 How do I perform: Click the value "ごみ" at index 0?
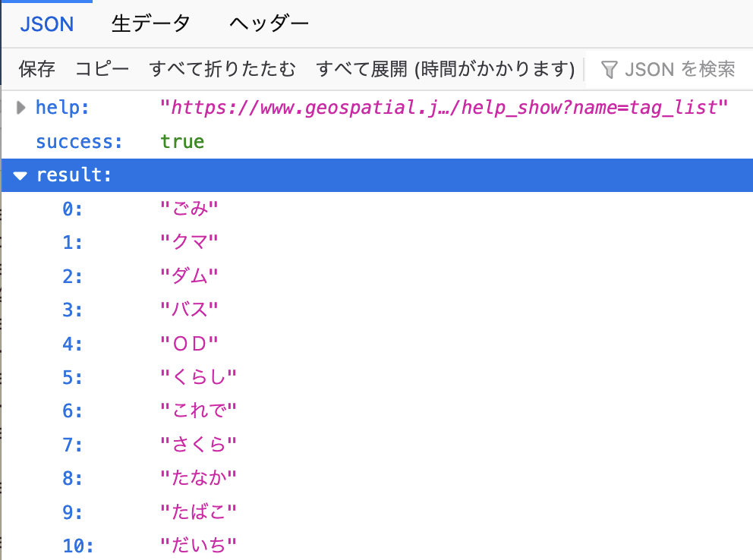(x=187, y=208)
